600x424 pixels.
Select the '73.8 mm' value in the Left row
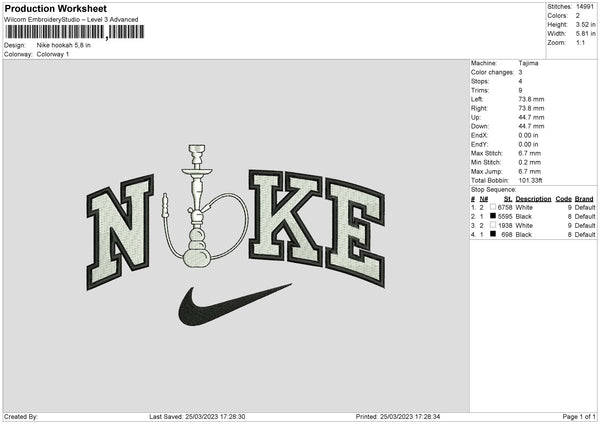(531, 99)
